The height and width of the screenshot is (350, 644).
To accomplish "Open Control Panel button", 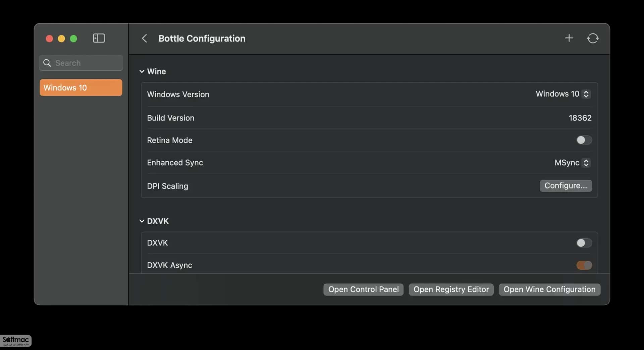I will point(363,290).
